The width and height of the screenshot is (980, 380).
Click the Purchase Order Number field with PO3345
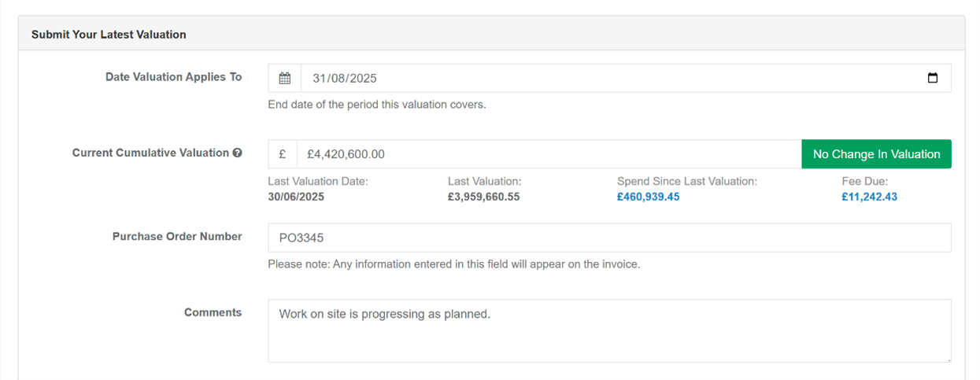pos(608,238)
